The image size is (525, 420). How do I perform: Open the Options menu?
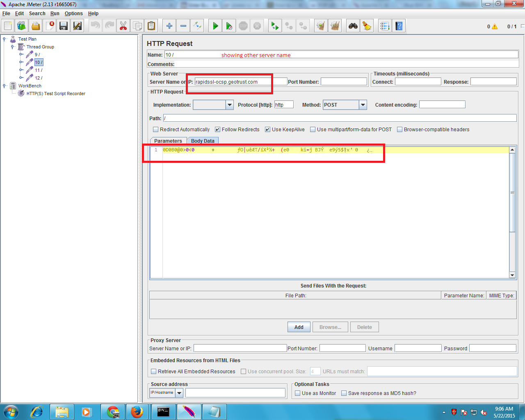point(73,14)
